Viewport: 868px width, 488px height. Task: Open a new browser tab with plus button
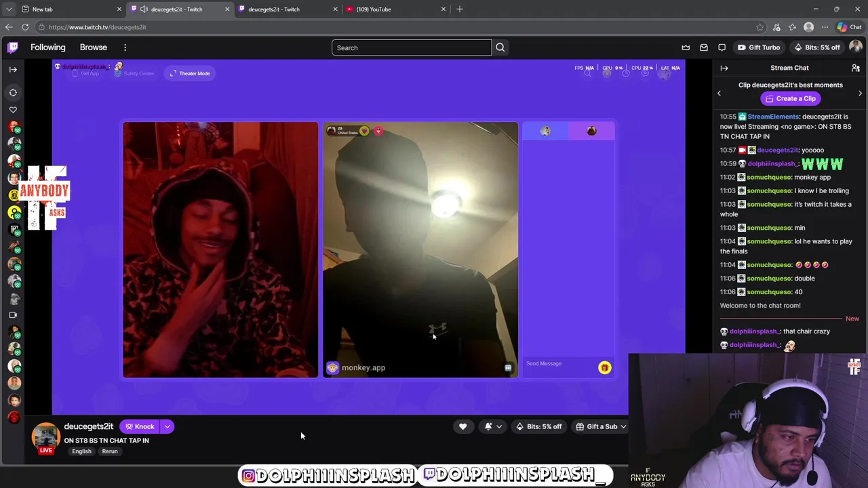coord(460,9)
